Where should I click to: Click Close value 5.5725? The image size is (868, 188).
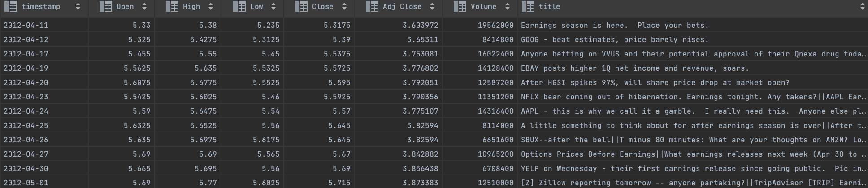pos(337,68)
